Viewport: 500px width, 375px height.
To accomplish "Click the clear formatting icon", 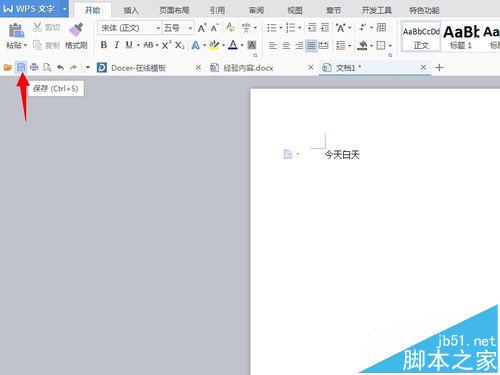I will coord(230,27).
